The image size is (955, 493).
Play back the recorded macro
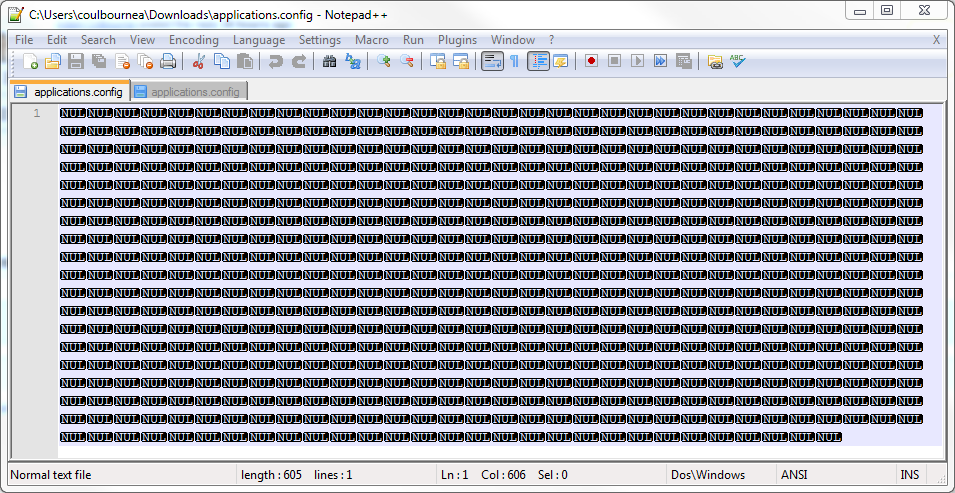[x=637, y=61]
